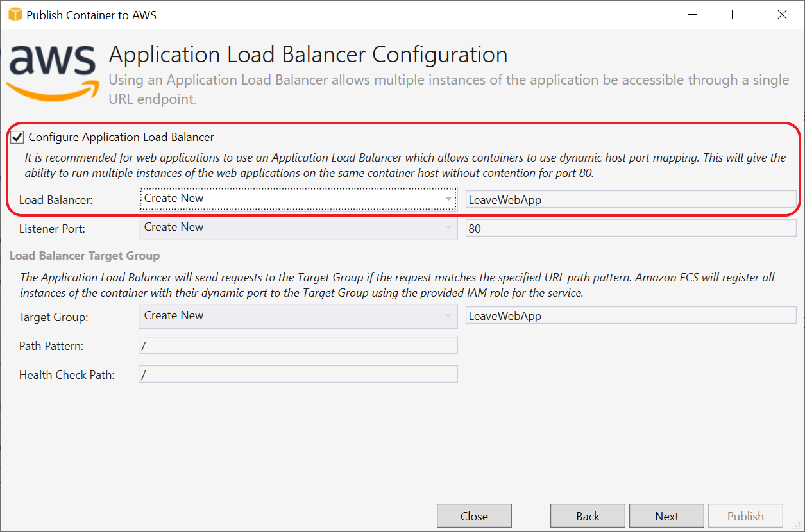Click the Path Pattern label

(x=51, y=346)
